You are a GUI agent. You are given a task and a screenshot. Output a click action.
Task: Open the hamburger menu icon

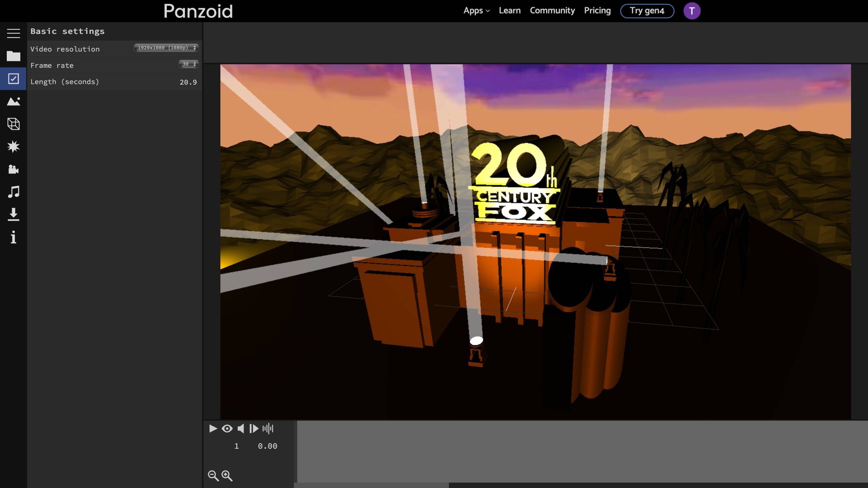tap(13, 33)
